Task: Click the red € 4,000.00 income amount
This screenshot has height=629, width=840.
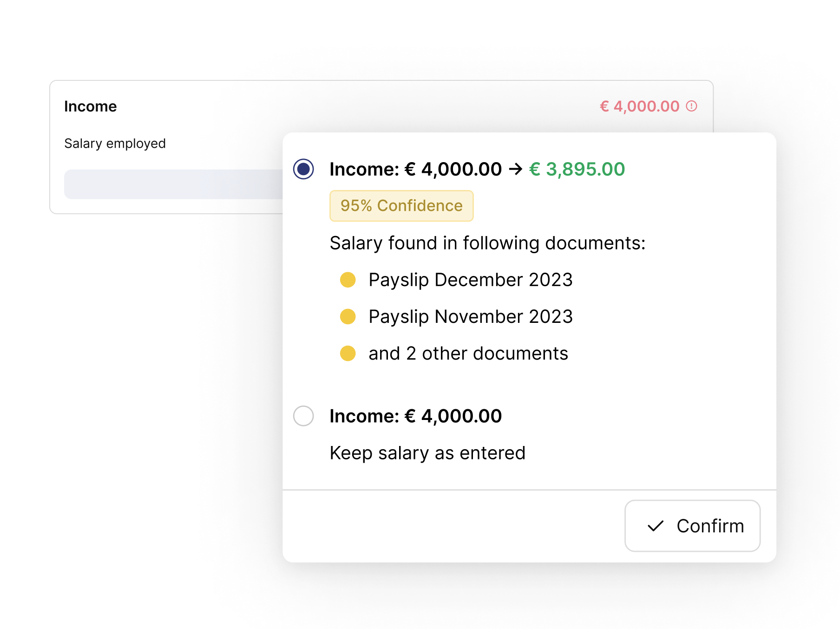Action: click(x=639, y=106)
